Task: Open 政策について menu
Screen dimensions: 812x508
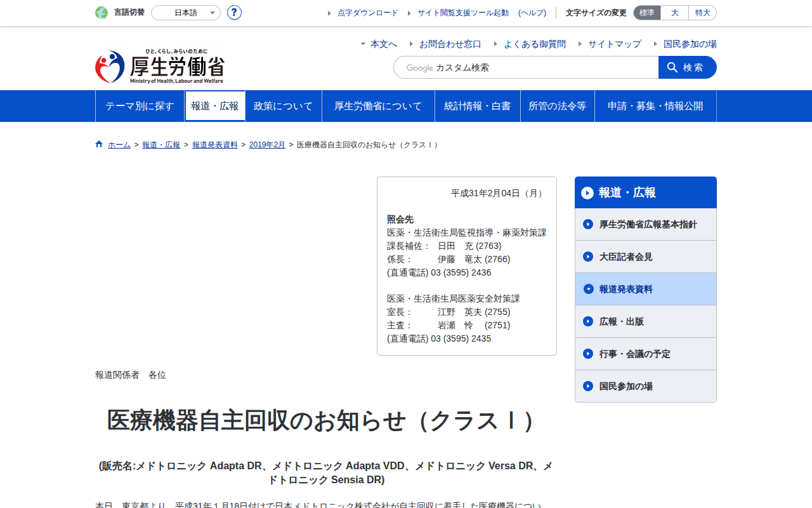Action: point(284,106)
